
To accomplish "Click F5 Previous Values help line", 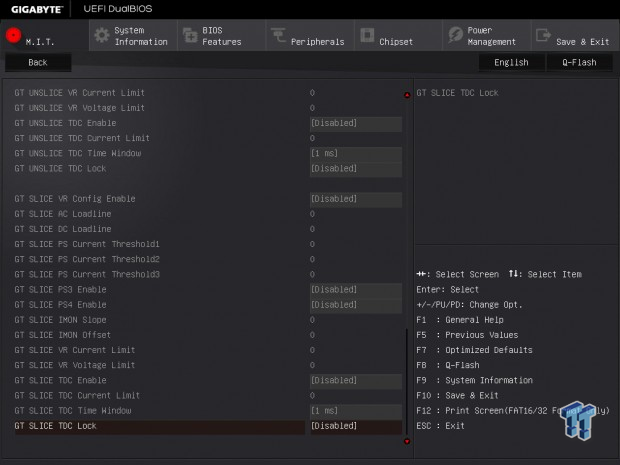I will pos(467,335).
